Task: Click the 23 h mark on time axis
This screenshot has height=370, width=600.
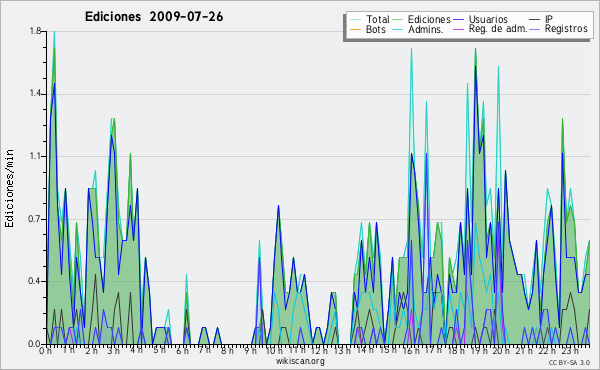Action: 569,350
